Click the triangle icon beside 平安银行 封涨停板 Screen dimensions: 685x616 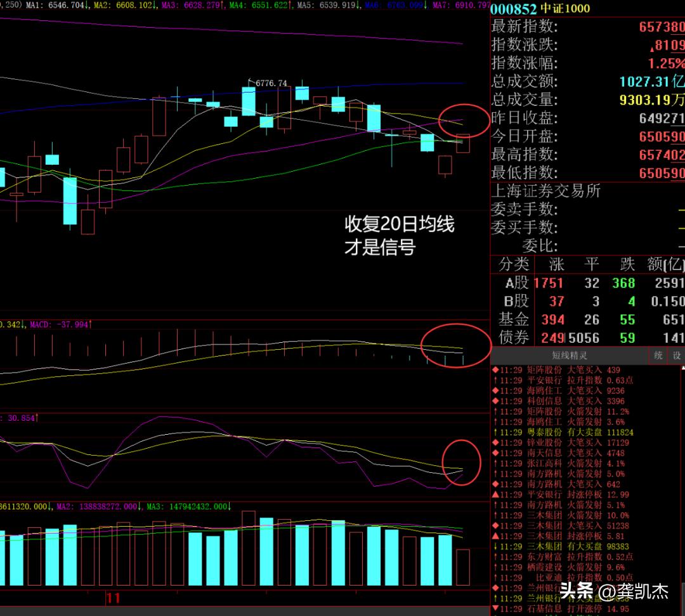495,494
